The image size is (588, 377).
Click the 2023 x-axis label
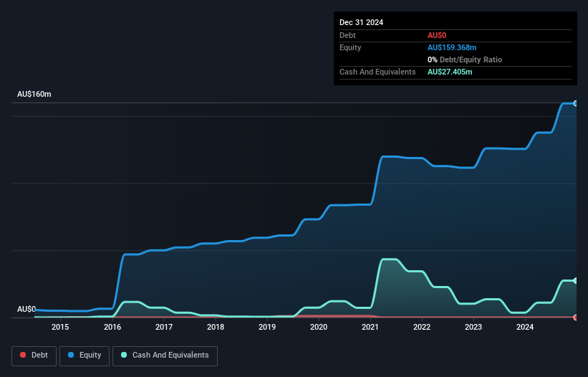473,327
